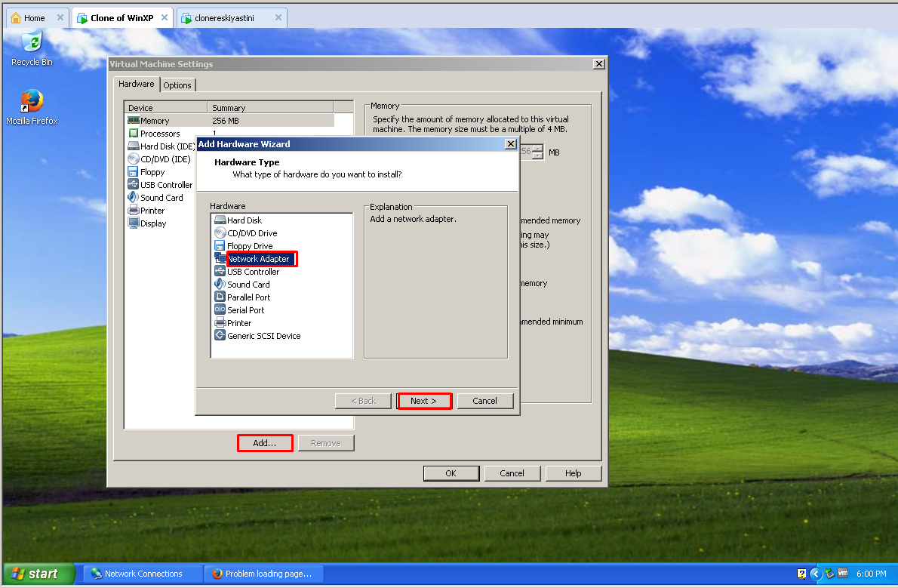The width and height of the screenshot is (898, 588).
Task: Select Hard Disk icon in wizard list
Action: tap(220, 220)
